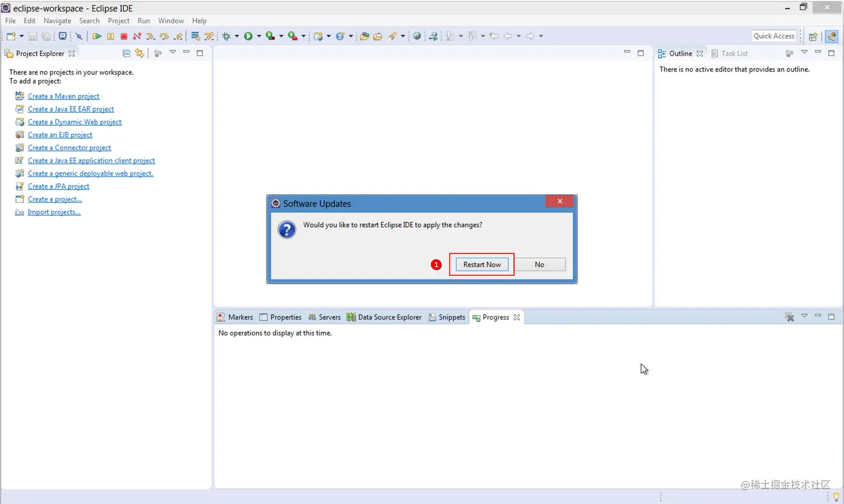Click the Step Over icon

[x=164, y=36]
